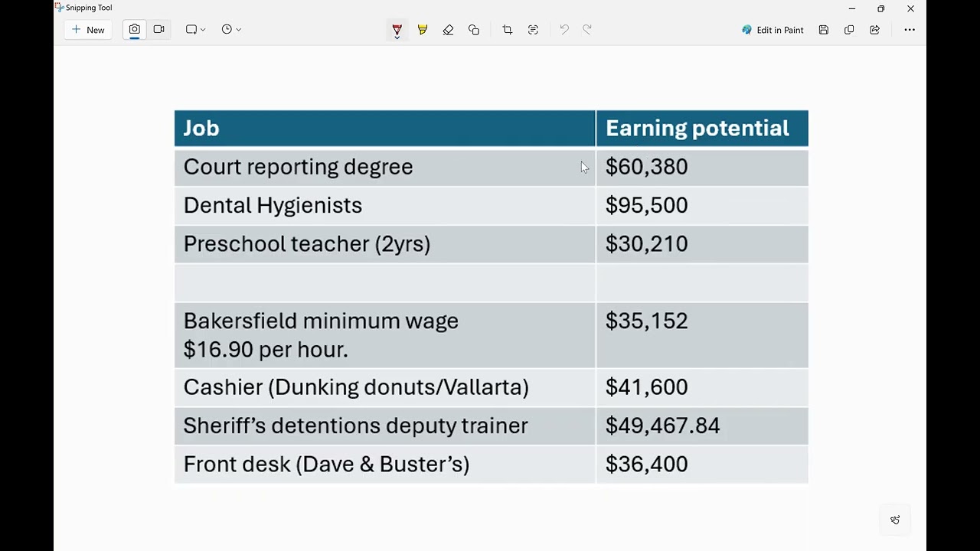Save the snip with the floppy icon
The image size is (980, 551).
pyautogui.click(x=824, y=30)
